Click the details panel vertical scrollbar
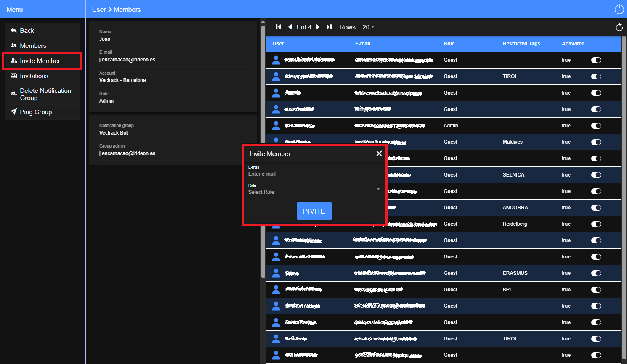 pyautogui.click(x=263, y=151)
